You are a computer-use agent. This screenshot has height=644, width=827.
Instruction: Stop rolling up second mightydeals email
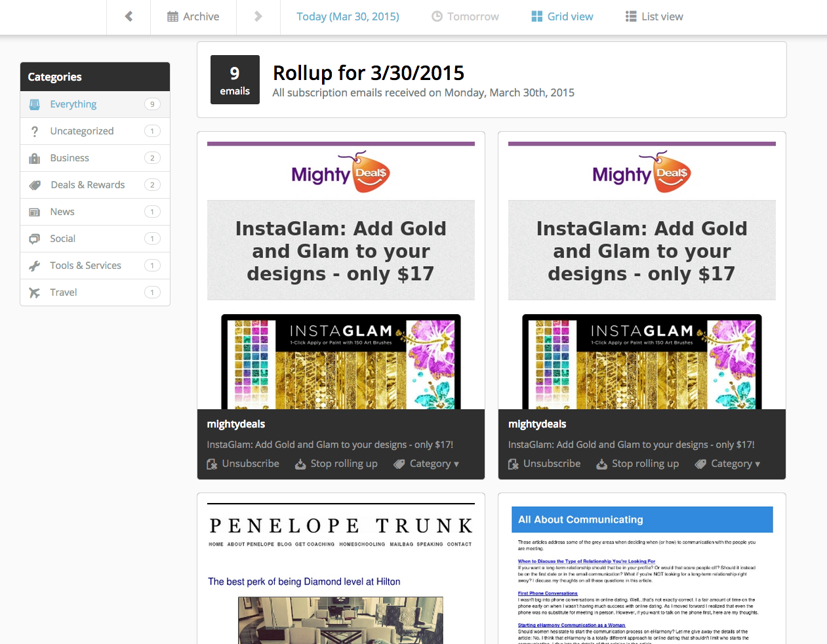[x=637, y=464]
